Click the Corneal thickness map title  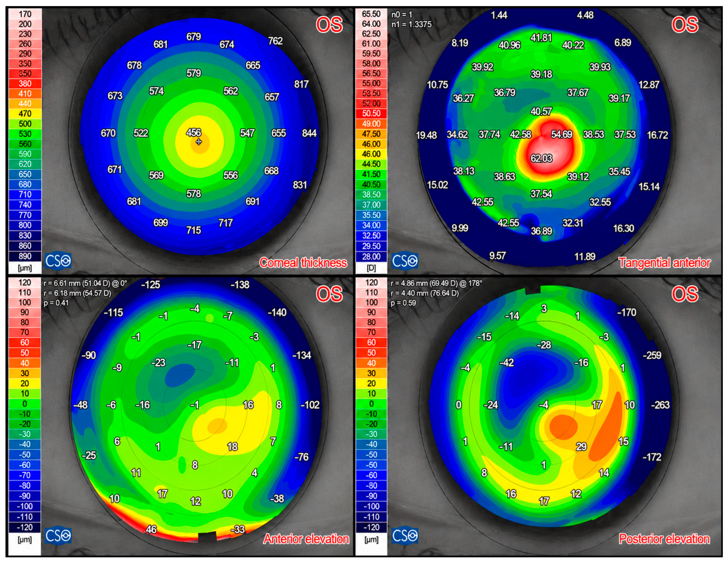[303, 263]
